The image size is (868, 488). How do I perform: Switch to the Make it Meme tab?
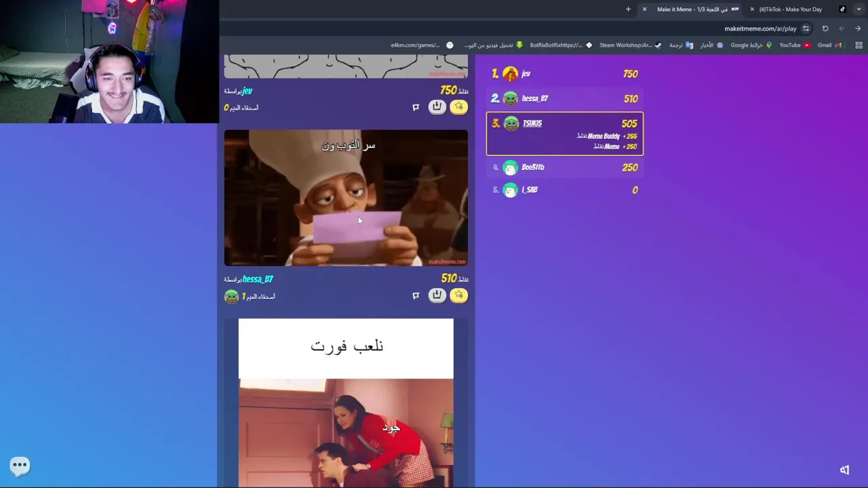pyautogui.click(x=692, y=9)
